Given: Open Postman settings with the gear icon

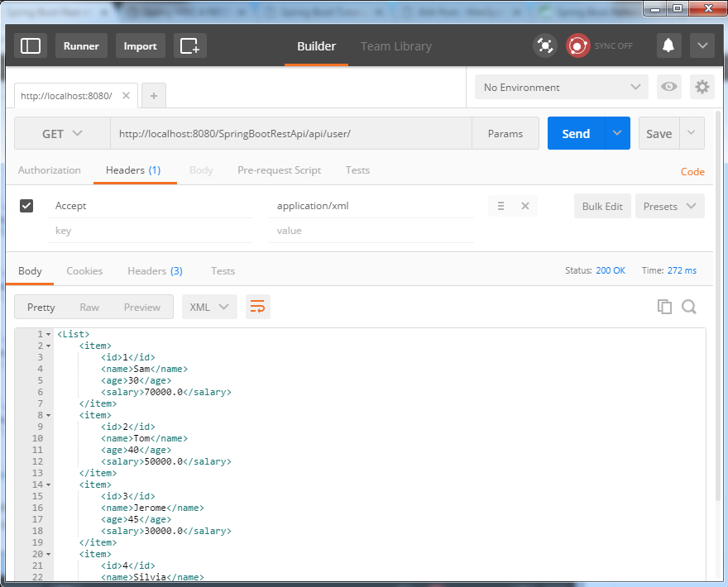Looking at the screenshot, I should coord(702,87).
